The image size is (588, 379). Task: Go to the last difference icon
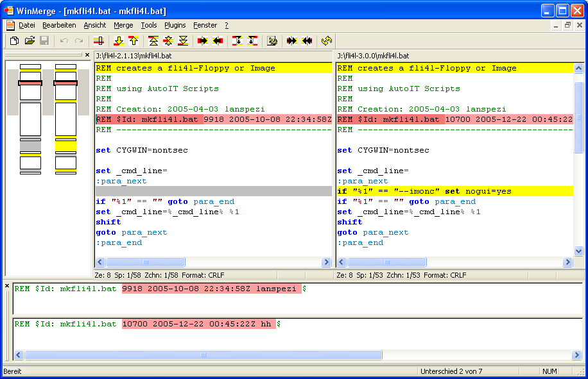point(184,41)
